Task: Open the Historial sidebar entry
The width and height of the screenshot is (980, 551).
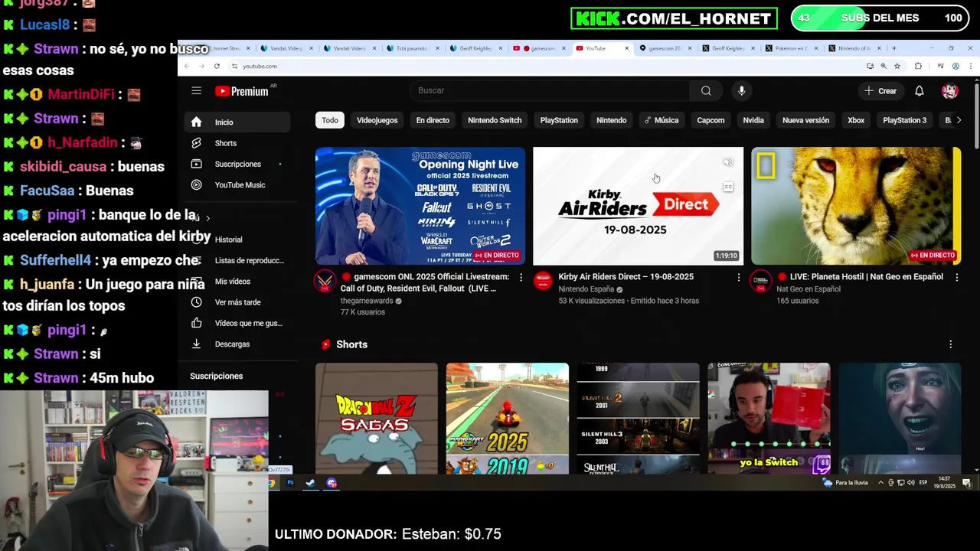Action: click(237, 240)
